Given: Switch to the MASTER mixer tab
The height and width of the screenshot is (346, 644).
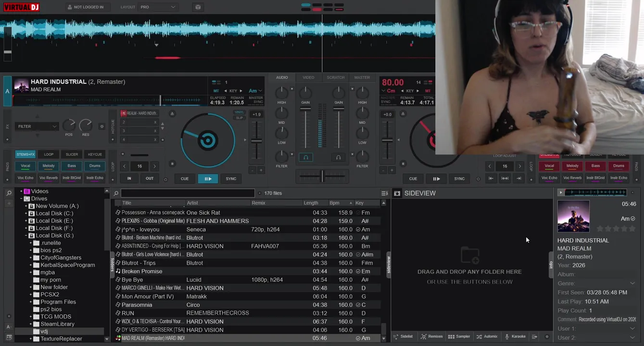Looking at the screenshot, I should pos(362,77).
